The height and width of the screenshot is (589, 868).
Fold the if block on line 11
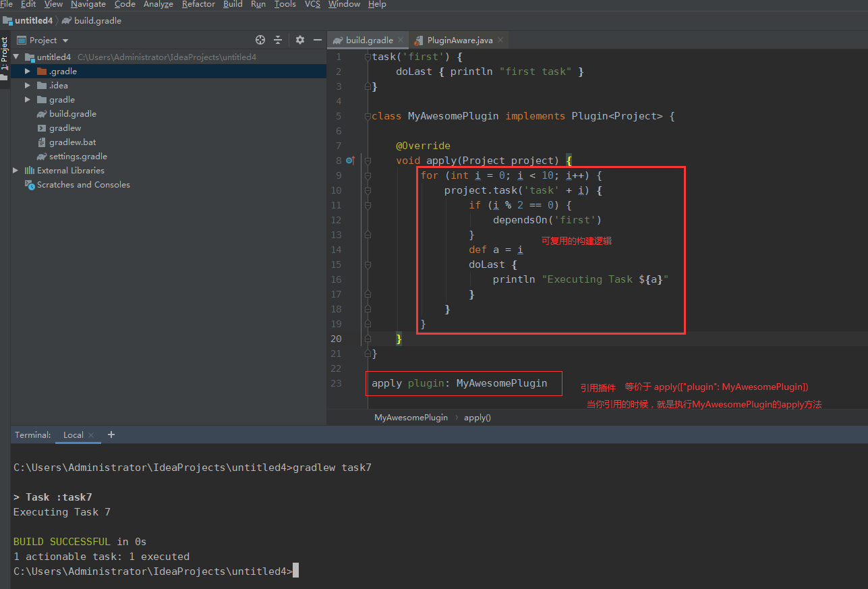pos(368,205)
